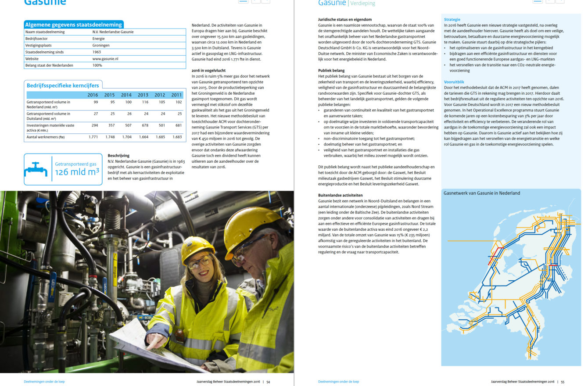Image resolution: width=588 pixels, height=386 pixels.
Task: Click the '2013' column header in kerncijfers table
Action: [143, 95]
